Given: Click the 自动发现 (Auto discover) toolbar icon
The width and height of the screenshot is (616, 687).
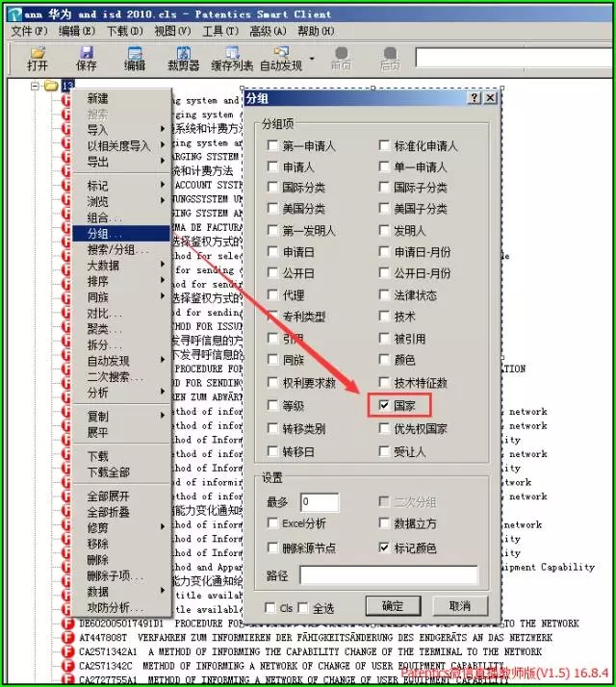Looking at the screenshot, I should point(280,58).
